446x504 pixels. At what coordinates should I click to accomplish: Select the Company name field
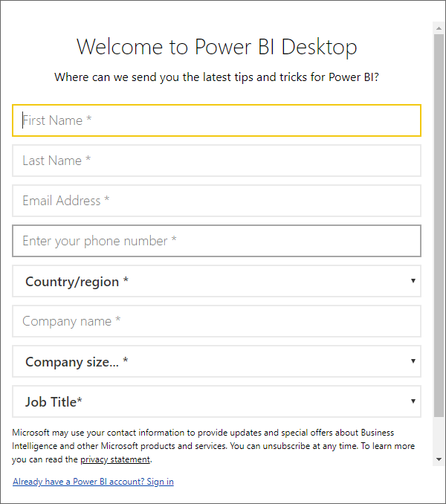216,321
